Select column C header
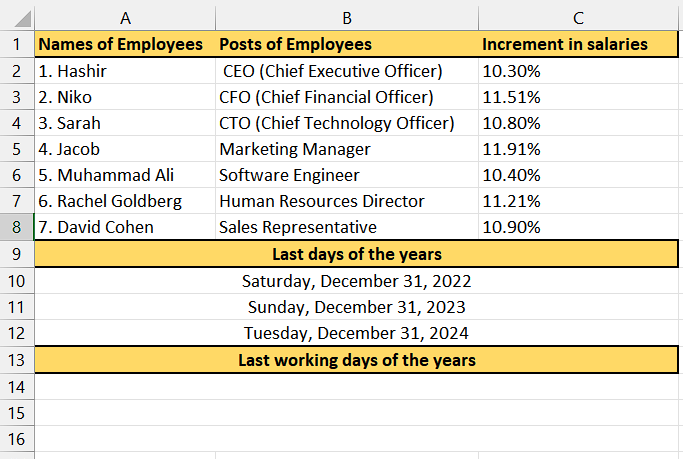The width and height of the screenshot is (683, 459). (578, 18)
